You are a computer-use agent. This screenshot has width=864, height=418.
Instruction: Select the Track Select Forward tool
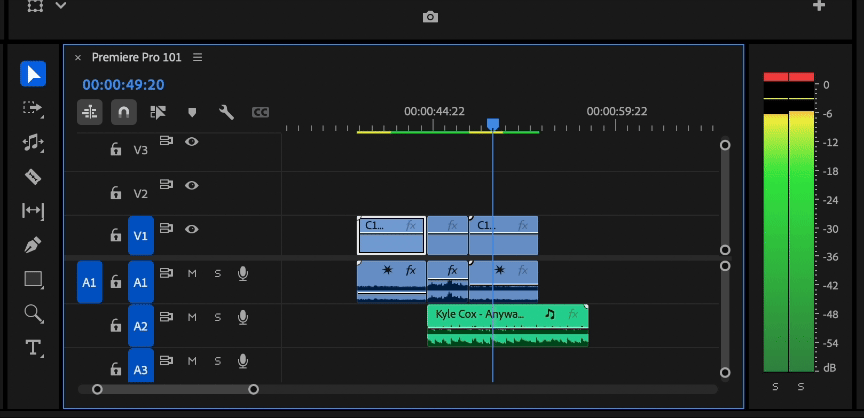click(x=33, y=108)
